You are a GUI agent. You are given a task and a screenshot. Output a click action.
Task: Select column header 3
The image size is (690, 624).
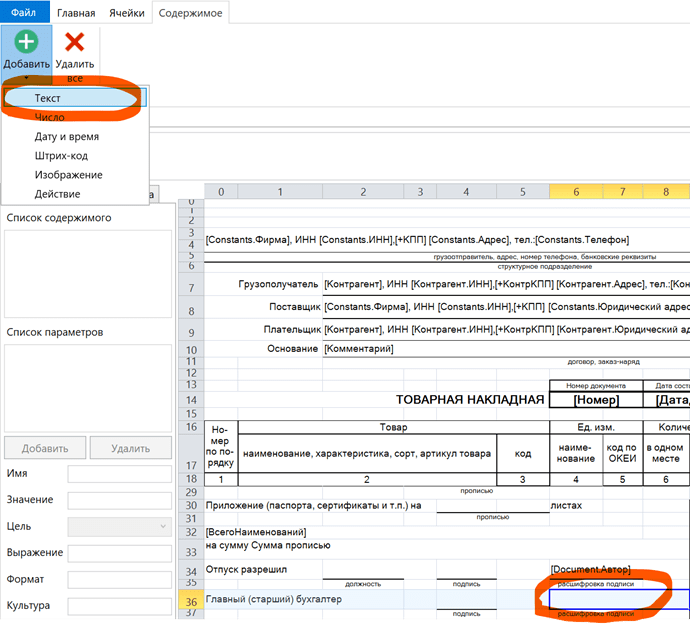click(x=420, y=191)
